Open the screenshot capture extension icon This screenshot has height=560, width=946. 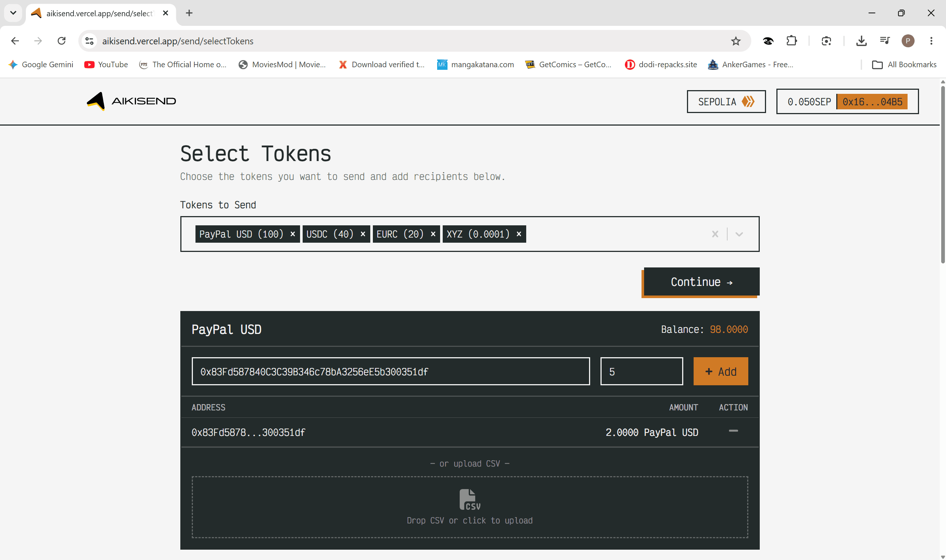click(x=826, y=41)
